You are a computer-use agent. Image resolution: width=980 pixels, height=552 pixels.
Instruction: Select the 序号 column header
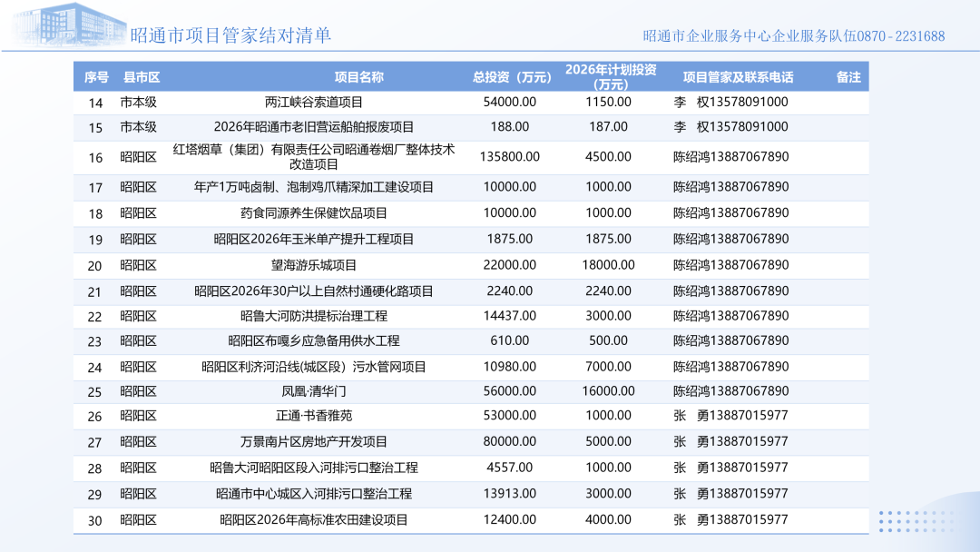click(96, 77)
